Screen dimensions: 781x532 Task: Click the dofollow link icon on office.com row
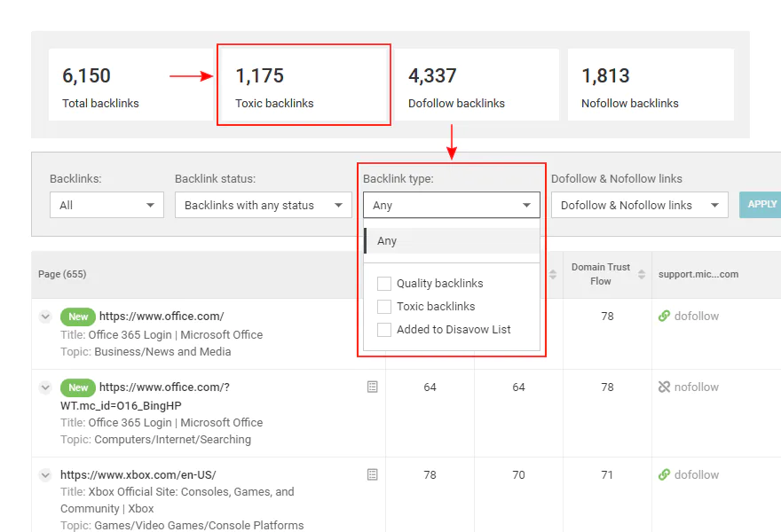click(664, 316)
